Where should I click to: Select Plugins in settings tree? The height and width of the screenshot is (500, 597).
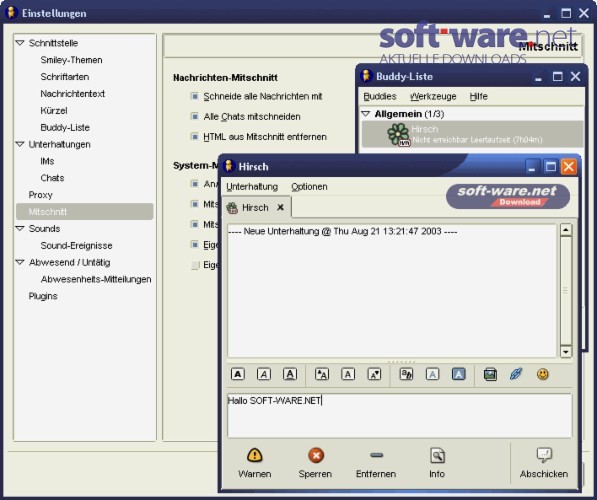click(43, 296)
